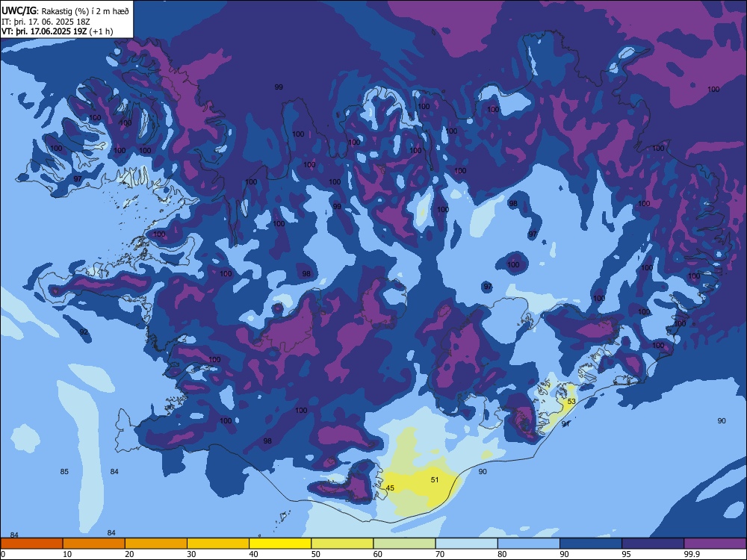
Task: Click the legend tick label '70'
Action: coord(440,554)
